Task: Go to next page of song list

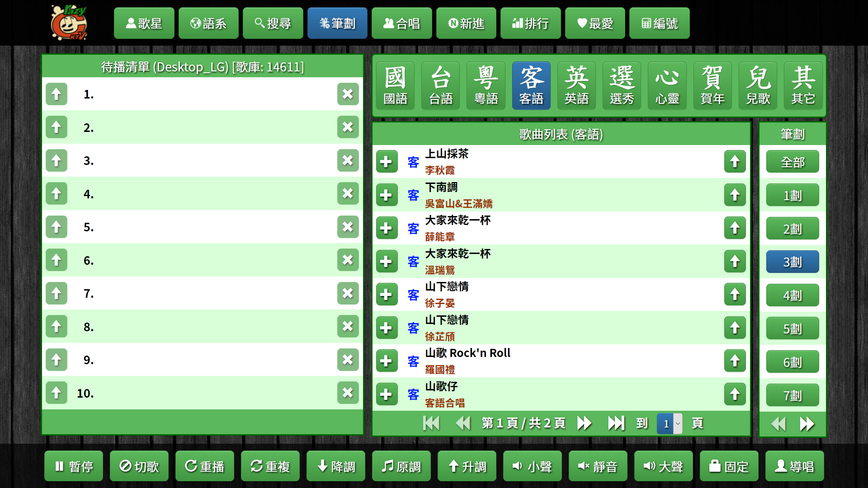Action: coord(584,423)
